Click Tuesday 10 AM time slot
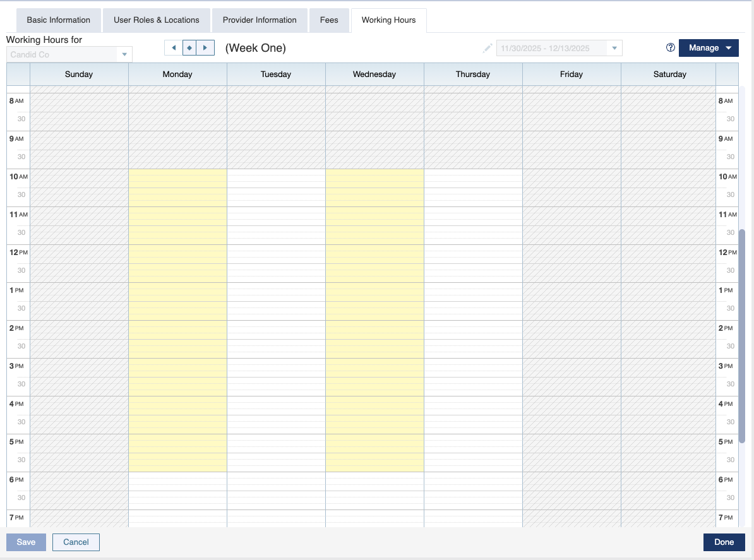The height and width of the screenshot is (560, 754). coord(276,178)
